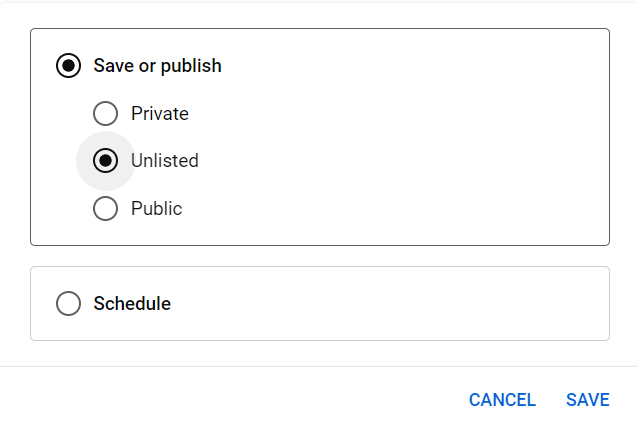Click the bold Schedule heading text

click(132, 303)
